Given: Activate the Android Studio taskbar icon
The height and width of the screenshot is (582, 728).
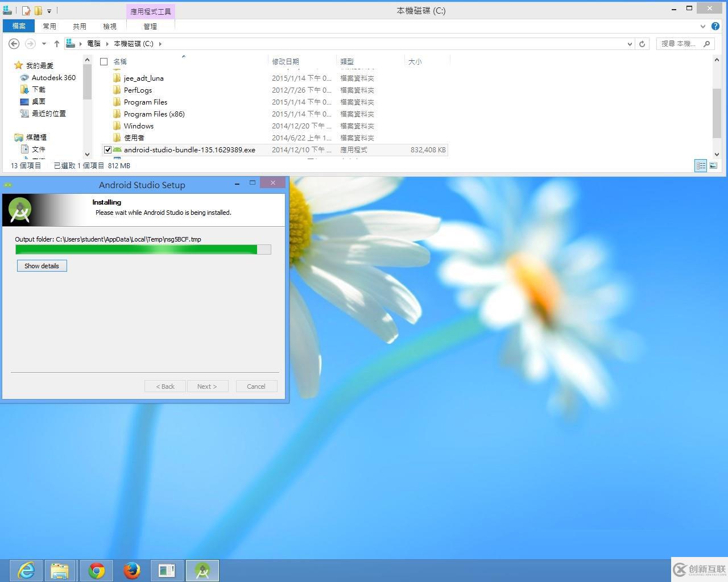Looking at the screenshot, I should tap(202, 570).
